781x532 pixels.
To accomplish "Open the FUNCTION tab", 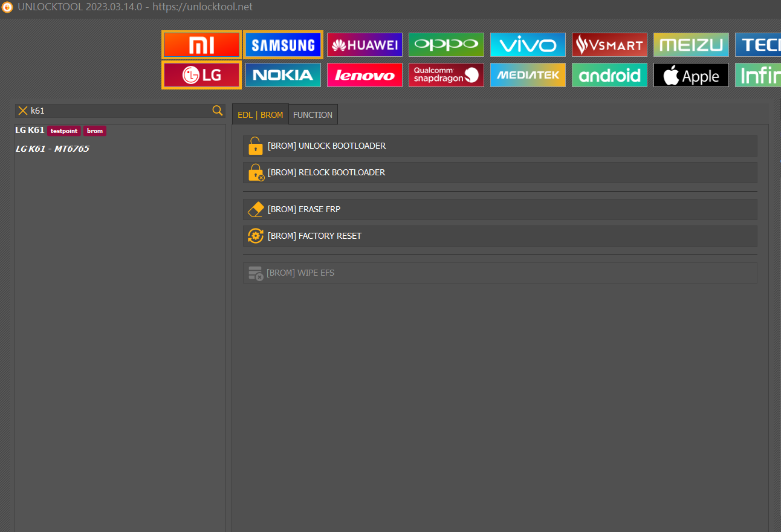I will [313, 115].
